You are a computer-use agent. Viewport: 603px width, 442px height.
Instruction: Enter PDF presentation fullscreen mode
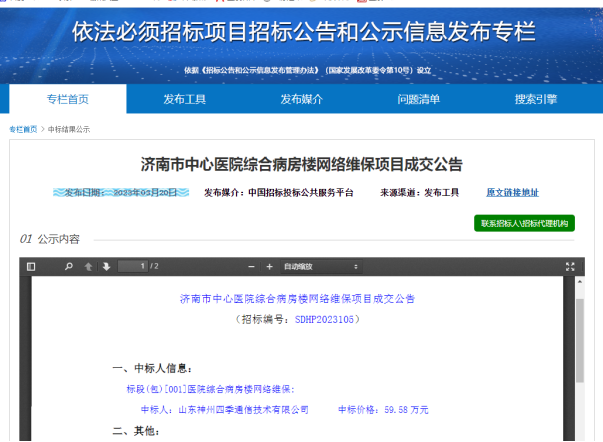[x=571, y=267]
